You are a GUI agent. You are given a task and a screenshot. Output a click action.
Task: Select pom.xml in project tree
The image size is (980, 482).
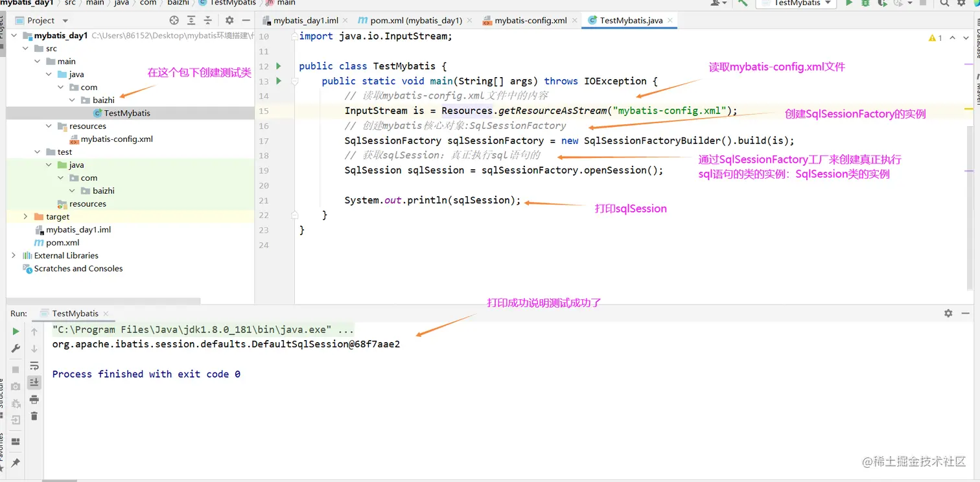pos(57,243)
